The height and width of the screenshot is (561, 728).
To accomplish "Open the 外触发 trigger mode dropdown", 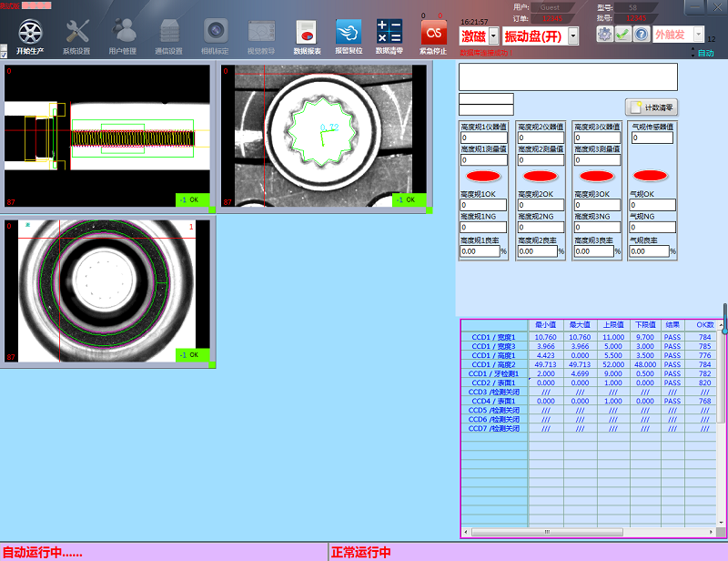I will tap(697, 34).
